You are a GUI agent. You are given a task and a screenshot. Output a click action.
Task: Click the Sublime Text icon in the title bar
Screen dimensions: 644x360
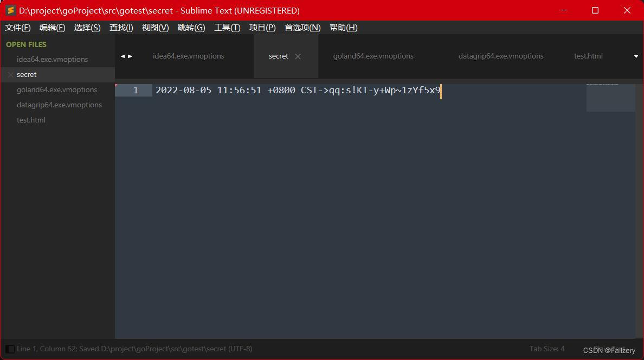point(11,10)
